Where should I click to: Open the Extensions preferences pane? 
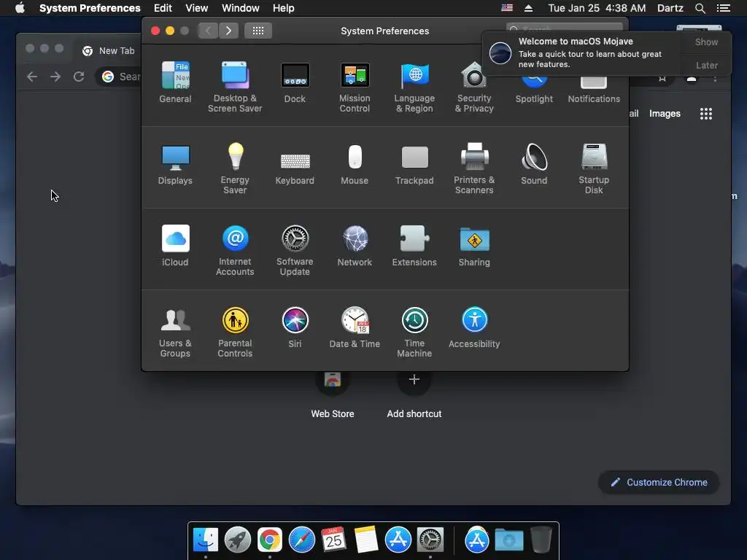coord(414,245)
